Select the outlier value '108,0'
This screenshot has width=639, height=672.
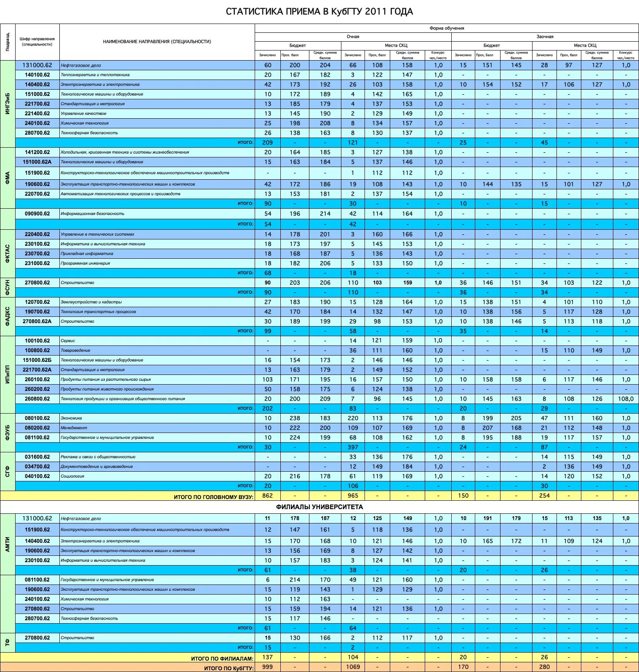(x=626, y=399)
